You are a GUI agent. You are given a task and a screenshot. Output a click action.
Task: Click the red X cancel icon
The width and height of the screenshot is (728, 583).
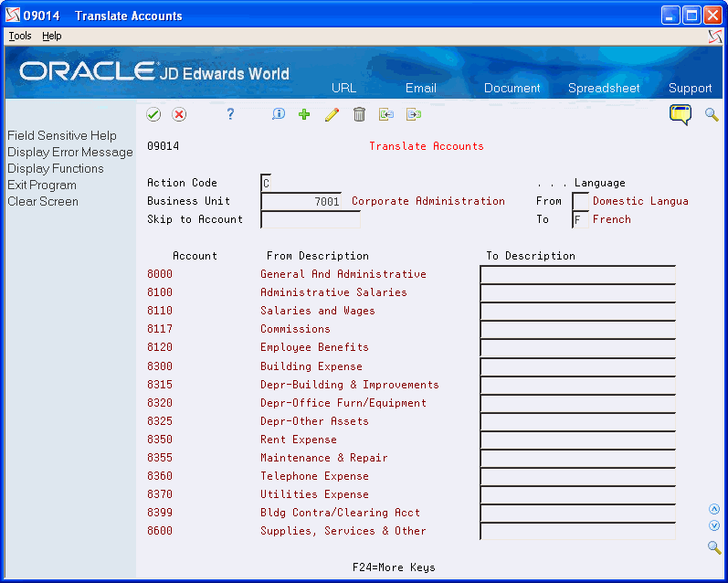[x=179, y=114]
